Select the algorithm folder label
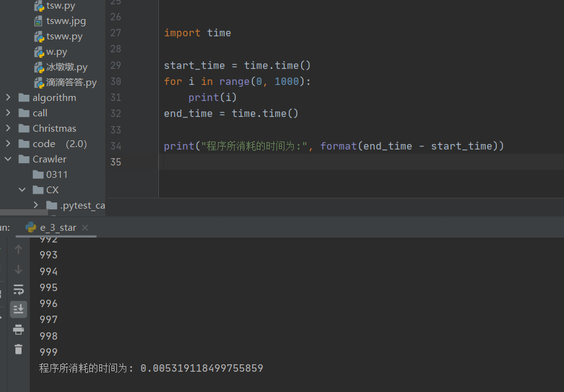The height and width of the screenshot is (392, 564). click(x=54, y=97)
